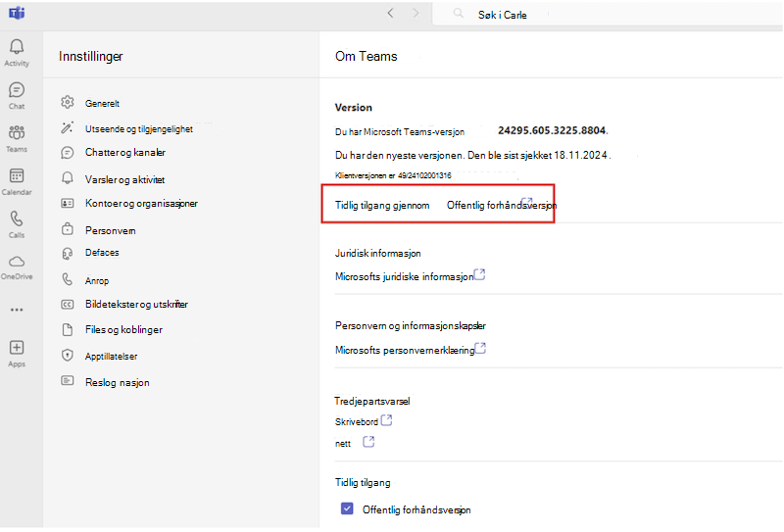
Task: Click the Bildetekster CC icon
Action: [68, 305]
